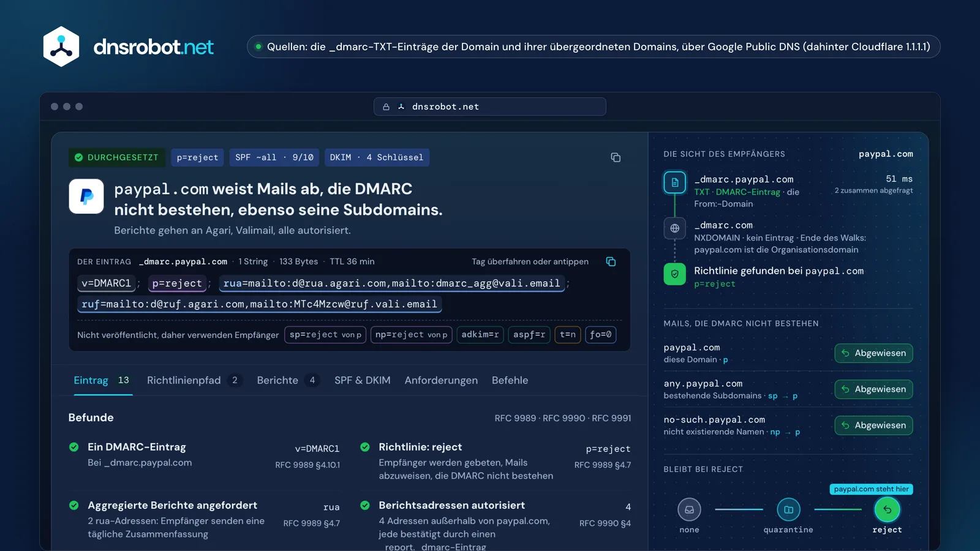The width and height of the screenshot is (980, 551).
Task: Tap the aspf=r default tag
Action: click(x=529, y=335)
